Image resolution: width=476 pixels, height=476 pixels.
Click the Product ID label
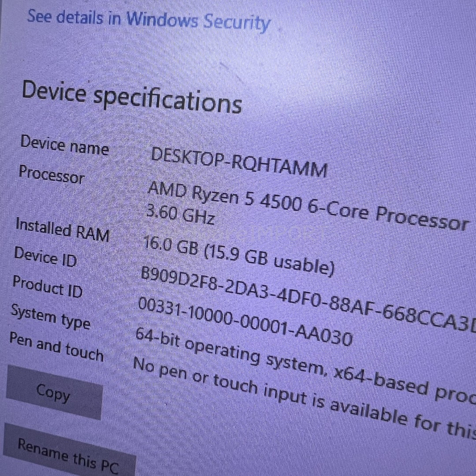coord(47,286)
